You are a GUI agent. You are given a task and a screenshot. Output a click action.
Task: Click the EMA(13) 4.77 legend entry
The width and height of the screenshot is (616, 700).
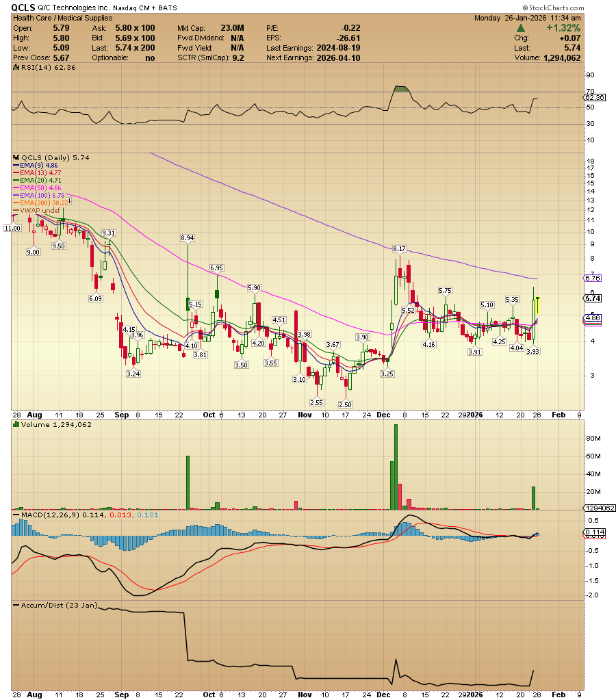[x=38, y=172]
